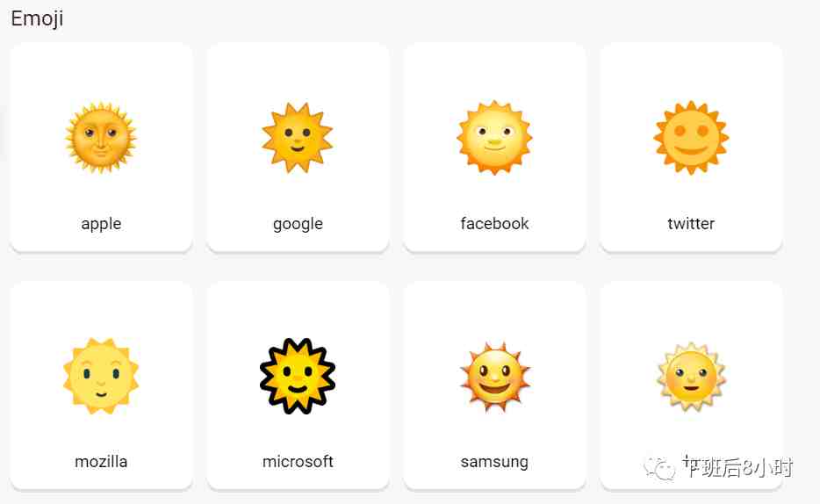Click the Chinese watermark text
The height and width of the screenshot is (504, 820).
click(737, 467)
